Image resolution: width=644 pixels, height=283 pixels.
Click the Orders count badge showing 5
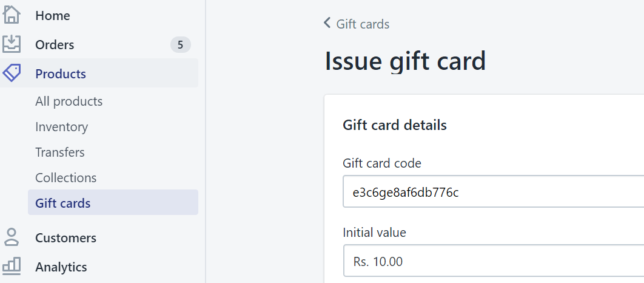[180, 45]
